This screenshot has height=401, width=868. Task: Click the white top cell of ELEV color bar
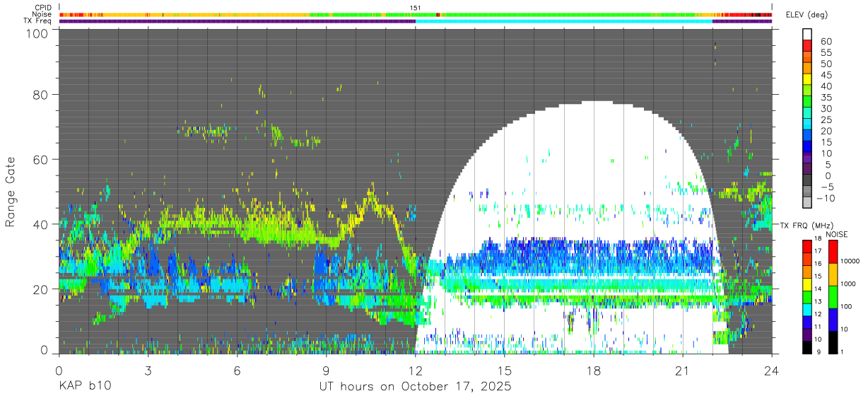coord(807,34)
